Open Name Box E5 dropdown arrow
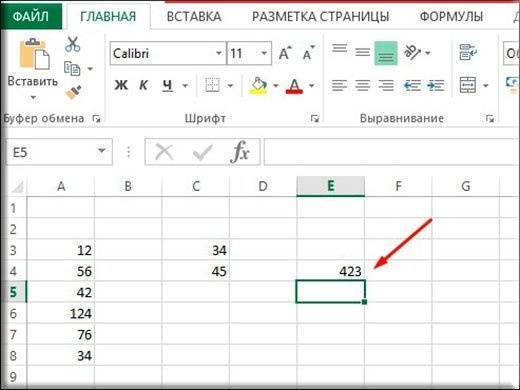 point(102,151)
